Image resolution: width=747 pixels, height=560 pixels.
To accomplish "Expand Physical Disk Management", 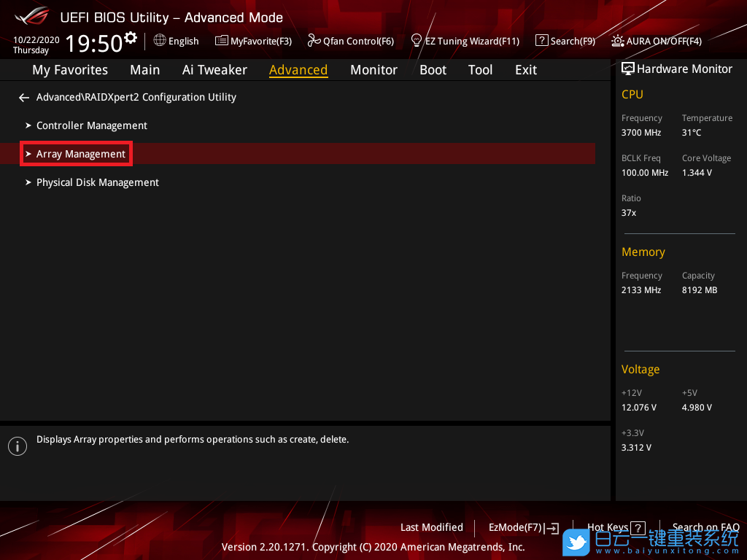I will 97,182.
